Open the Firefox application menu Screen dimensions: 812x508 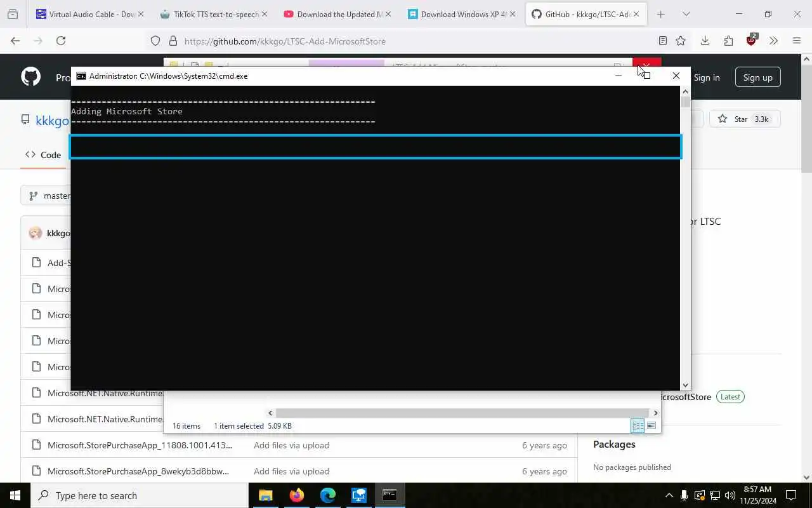click(797, 41)
